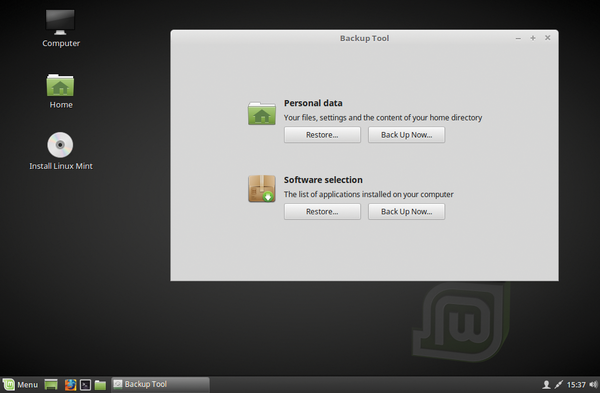This screenshot has width=600, height=393.
Task: Back up Personal data now
Action: point(406,135)
